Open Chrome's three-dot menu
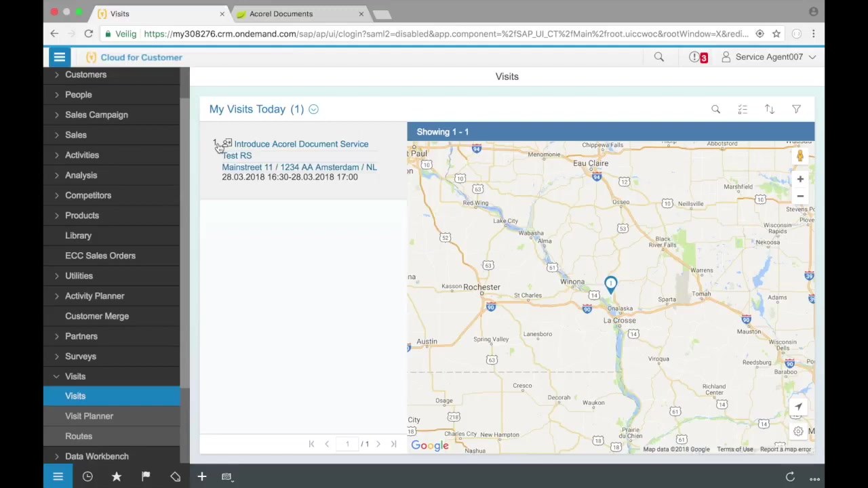 [813, 34]
